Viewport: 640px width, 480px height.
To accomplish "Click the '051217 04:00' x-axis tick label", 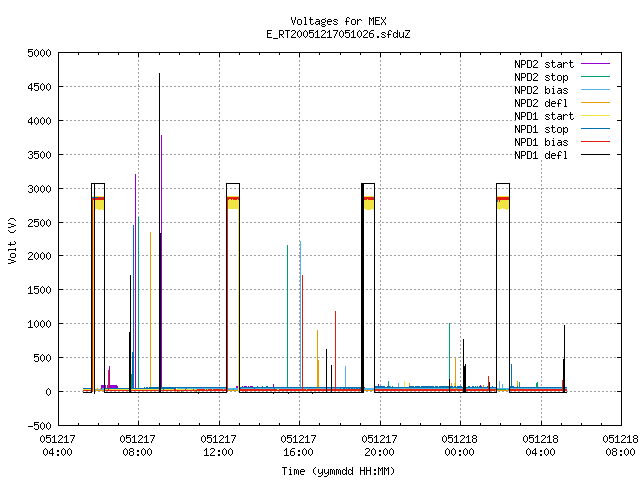I will (57, 445).
